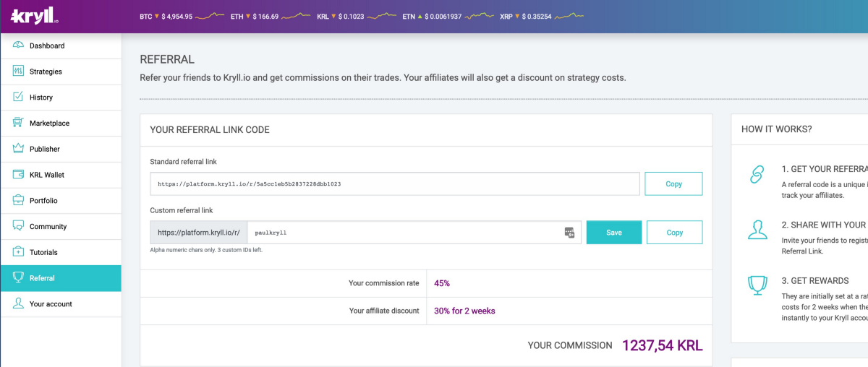
Task: Click the Strategies sliders icon
Action: tap(18, 72)
